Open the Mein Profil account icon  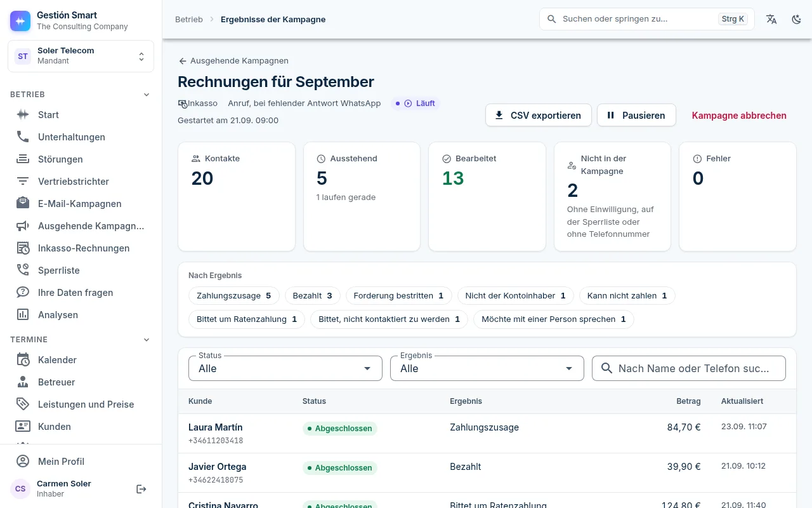[23, 462]
